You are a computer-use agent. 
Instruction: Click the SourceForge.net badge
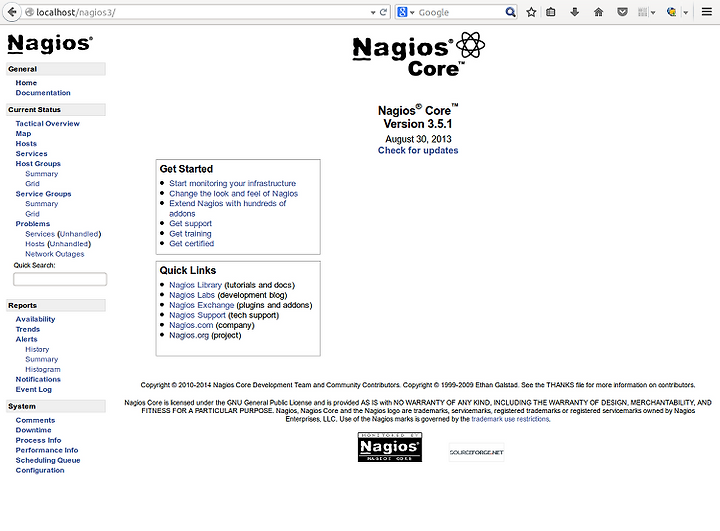tap(477, 452)
